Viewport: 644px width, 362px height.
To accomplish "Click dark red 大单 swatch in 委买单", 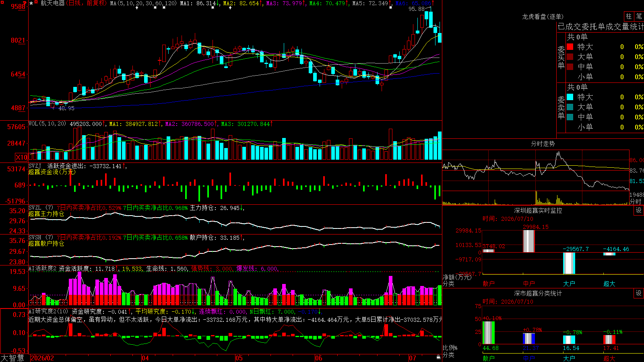I will click(570, 57).
